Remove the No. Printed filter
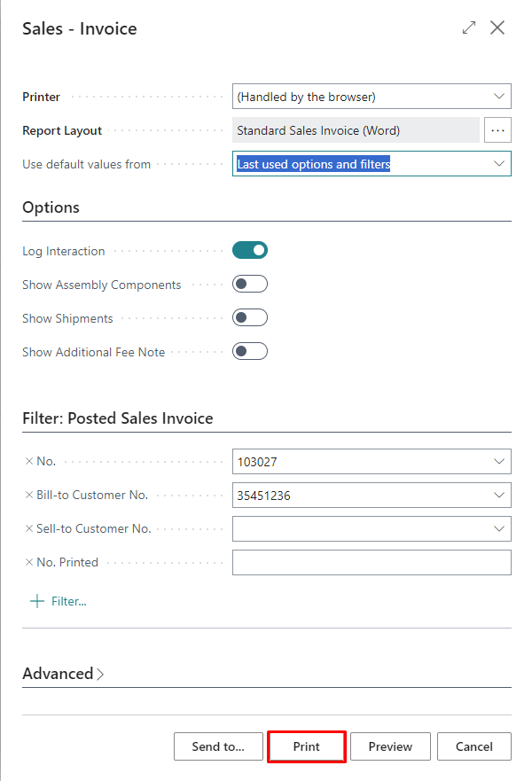Image resolution: width=532 pixels, height=781 pixels. 28,562
